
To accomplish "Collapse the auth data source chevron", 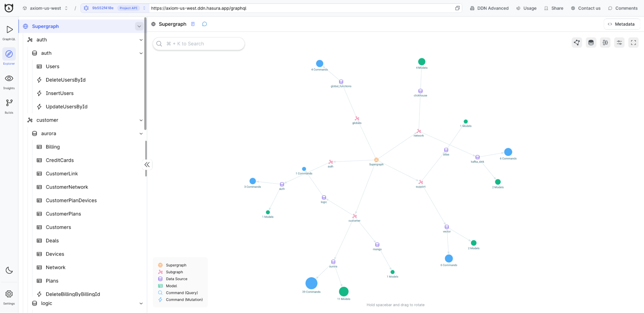I will click(141, 53).
